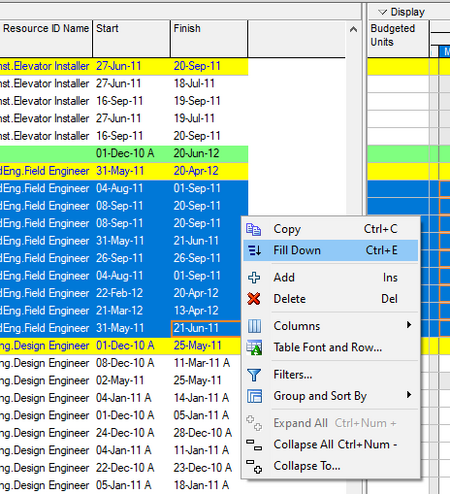This screenshot has width=450, height=494.
Task: Click Finish date 11-Jan-11 A
Action: point(201,451)
